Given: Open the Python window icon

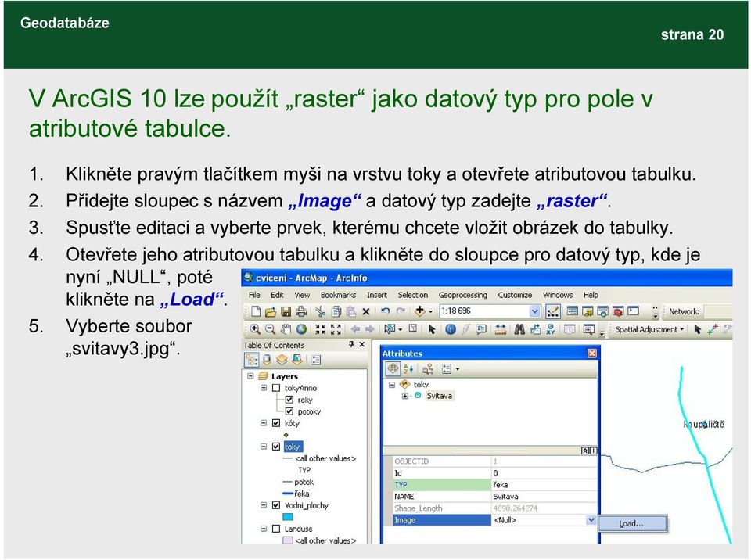Looking at the screenshot, I should point(633,311).
